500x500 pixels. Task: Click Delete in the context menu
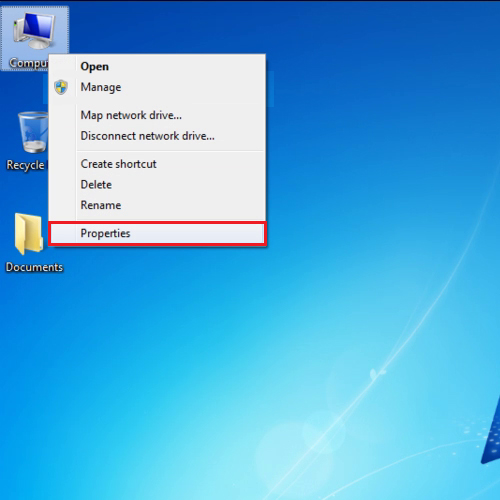coord(157,184)
